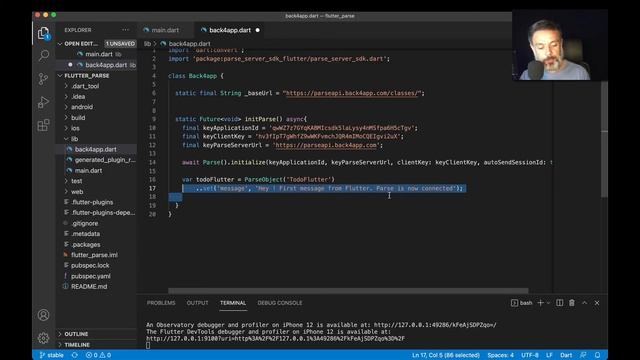640x360 pixels.
Task: Open the Explorer view in activity bar
Action: [43, 33]
